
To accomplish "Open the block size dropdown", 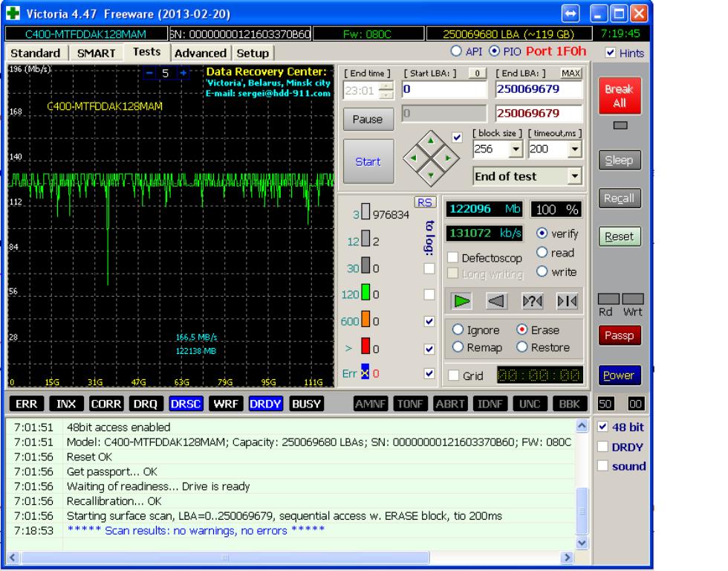I will pyautogui.click(x=517, y=149).
